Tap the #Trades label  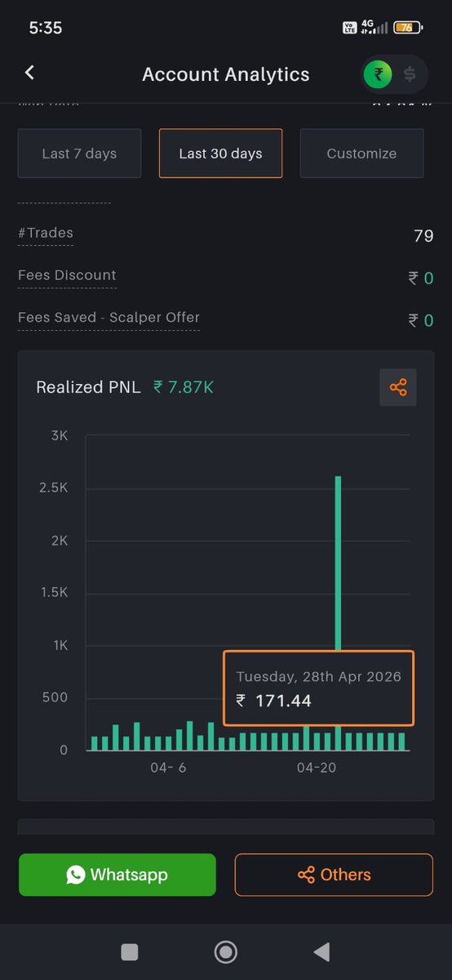tap(46, 233)
